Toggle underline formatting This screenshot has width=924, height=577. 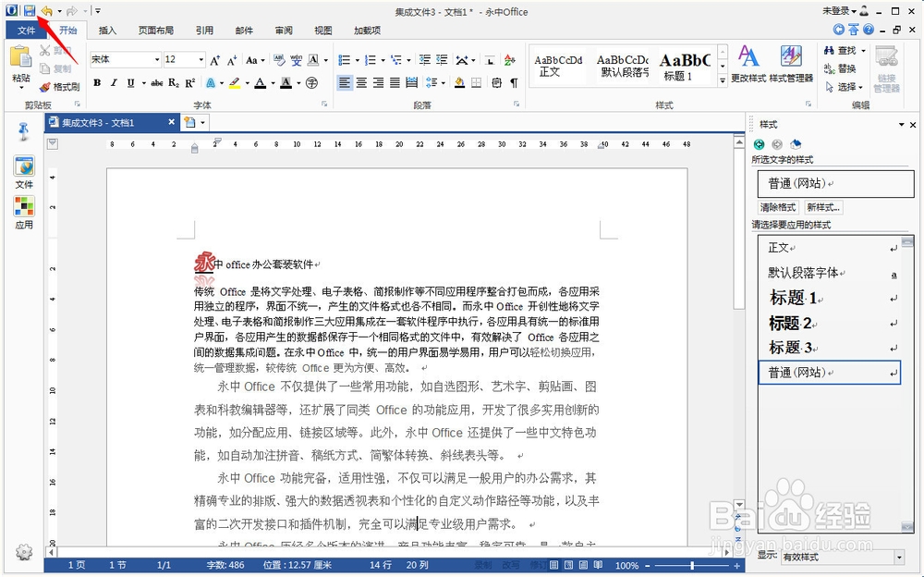130,83
